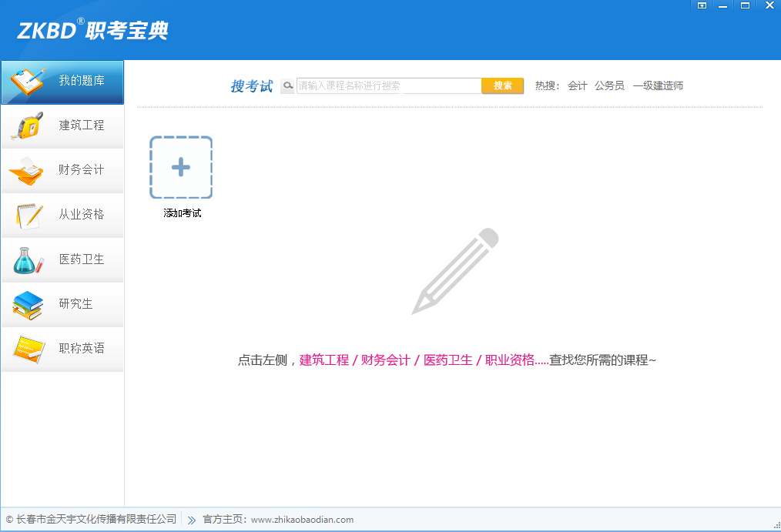781x532 pixels.
Task: Click the plus tile to add a new exam
Action: 180,167
